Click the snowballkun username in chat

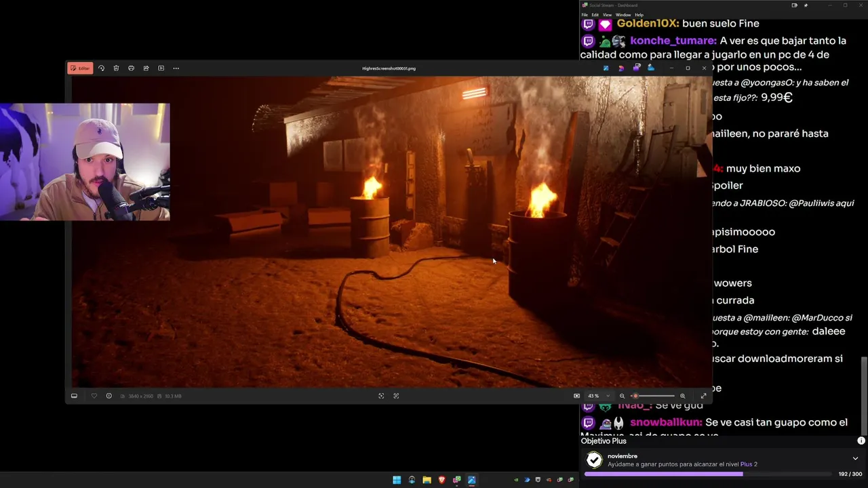pyautogui.click(x=666, y=422)
